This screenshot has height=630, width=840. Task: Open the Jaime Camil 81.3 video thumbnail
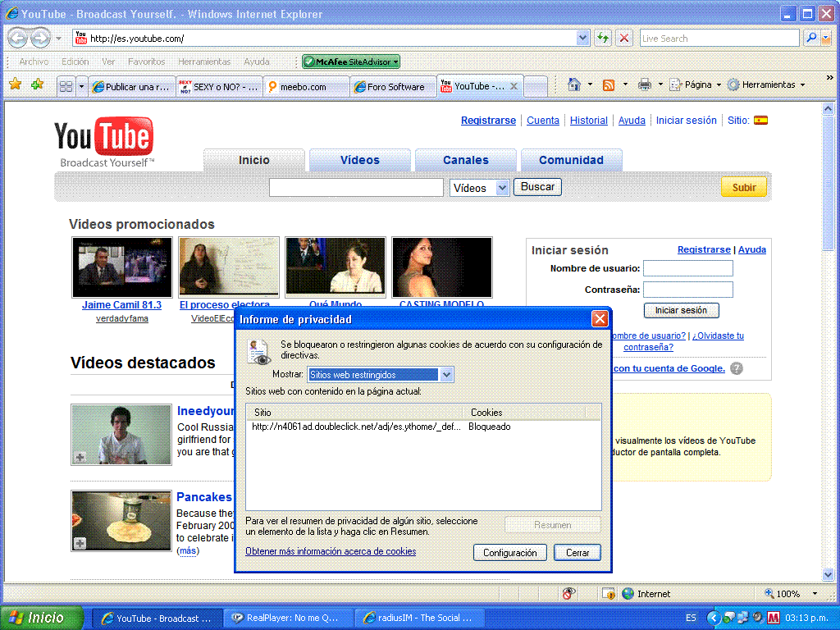(x=122, y=267)
